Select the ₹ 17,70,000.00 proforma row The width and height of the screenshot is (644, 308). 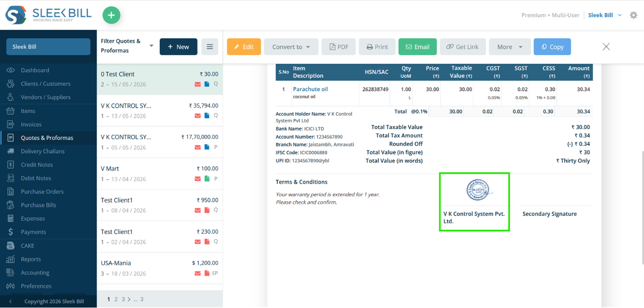coord(160,142)
